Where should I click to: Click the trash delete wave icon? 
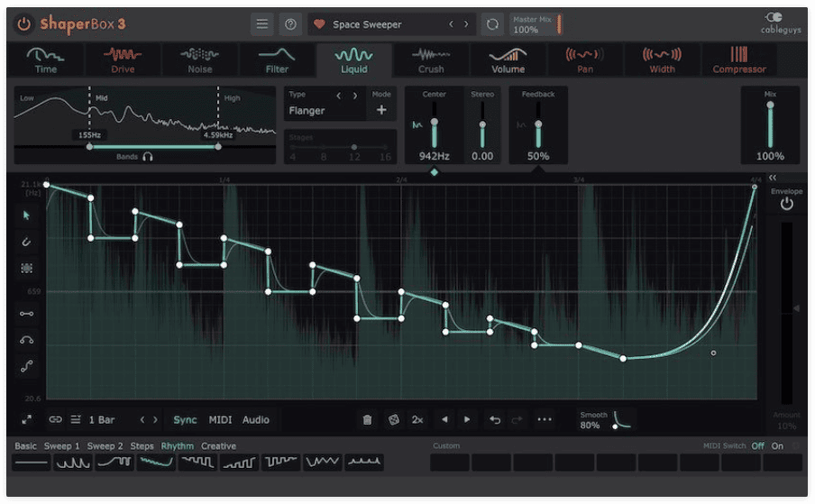click(x=367, y=420)
